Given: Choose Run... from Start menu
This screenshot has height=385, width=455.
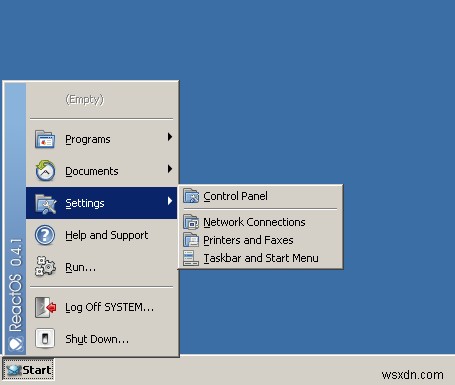Looking at the screenshot, I should coord(101,267).
